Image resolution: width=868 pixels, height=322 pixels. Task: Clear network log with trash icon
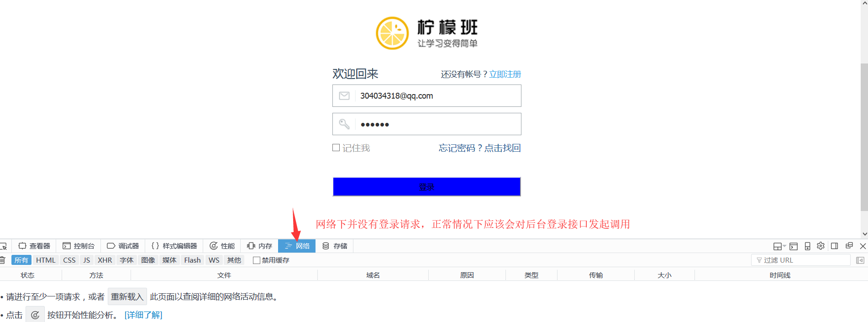click(2, 260)
